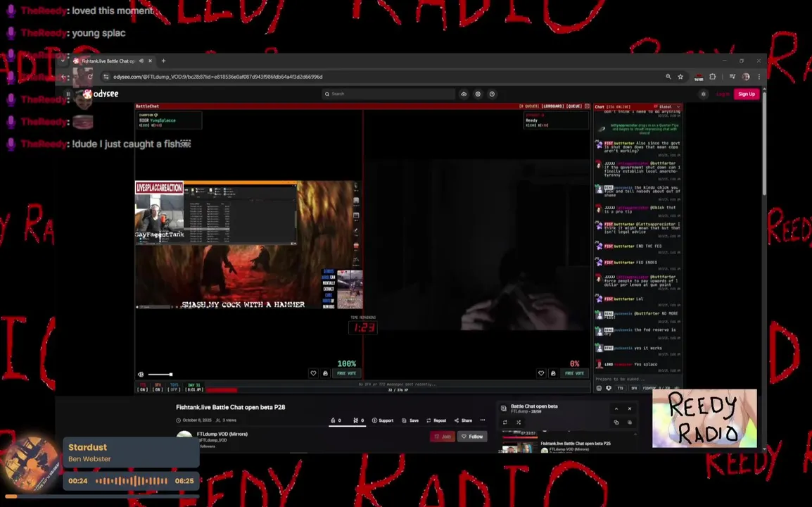Open FTLdump VOD (Mirrors) channel link
812x507 pixels.
pos(222,434)
